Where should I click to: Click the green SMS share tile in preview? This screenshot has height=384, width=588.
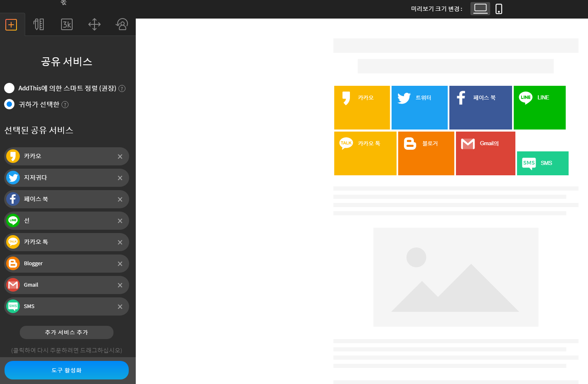[x=543, y=163]
